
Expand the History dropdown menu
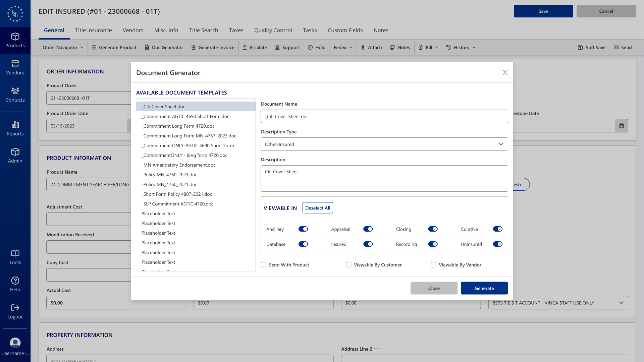pos(461,47)
